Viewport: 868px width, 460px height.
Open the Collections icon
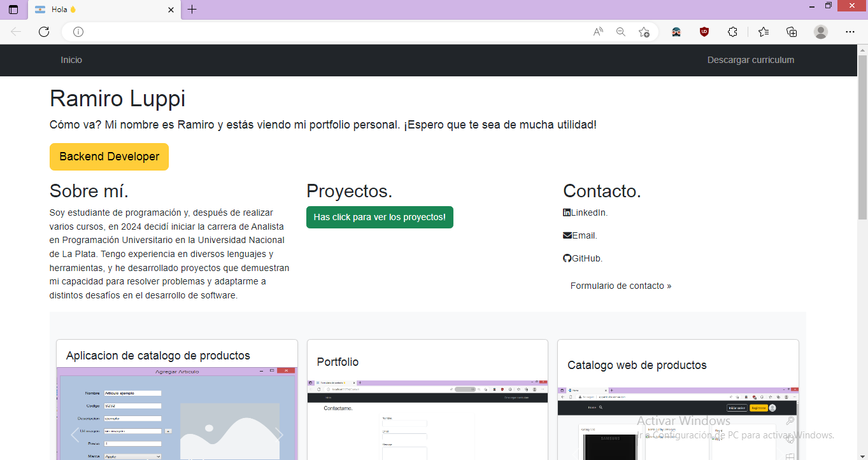pos(792,32)
